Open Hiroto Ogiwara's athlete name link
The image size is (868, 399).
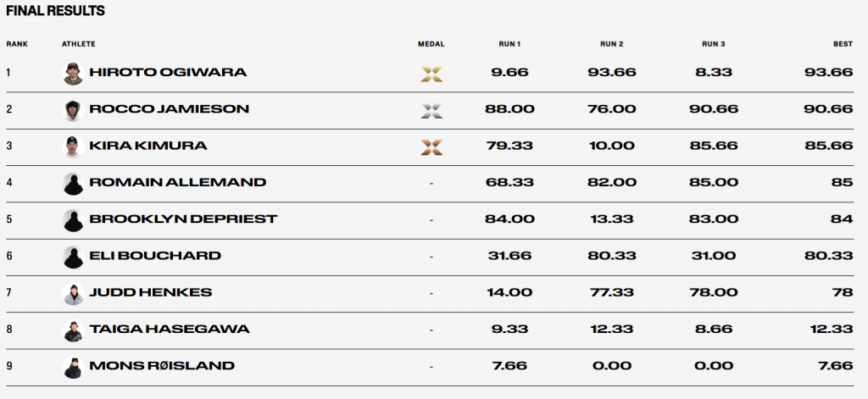(168, 73)
